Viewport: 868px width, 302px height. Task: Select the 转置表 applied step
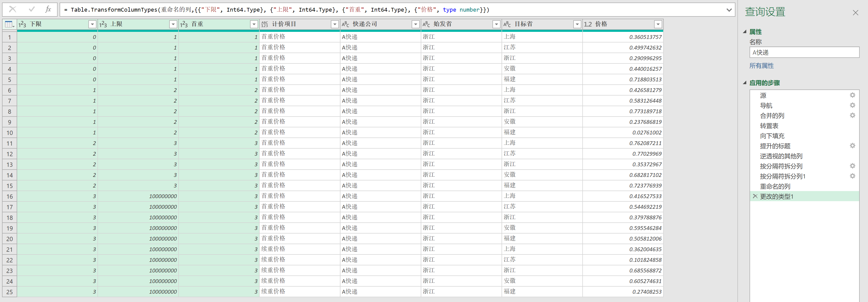(x=769, y=126)
